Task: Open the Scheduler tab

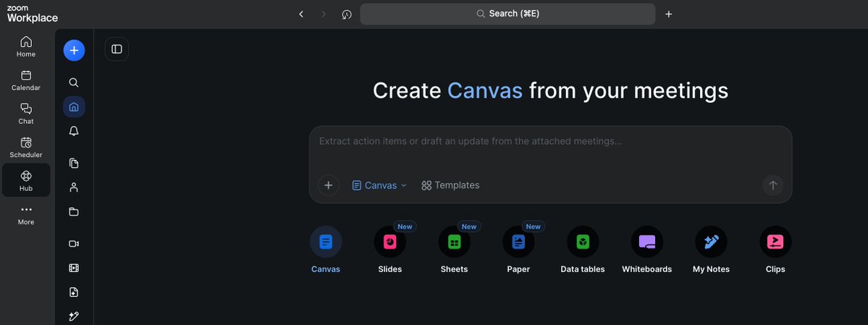Action: click(26, 147)
